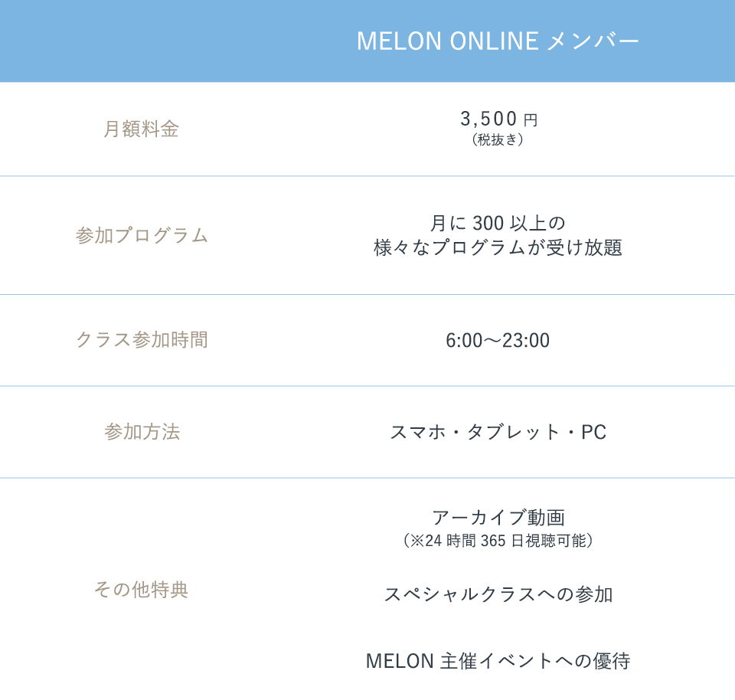Click 様々なプログラムが受け放題 text
The width and height of the screenshot is (735, 700).
(x=498, y=248)
